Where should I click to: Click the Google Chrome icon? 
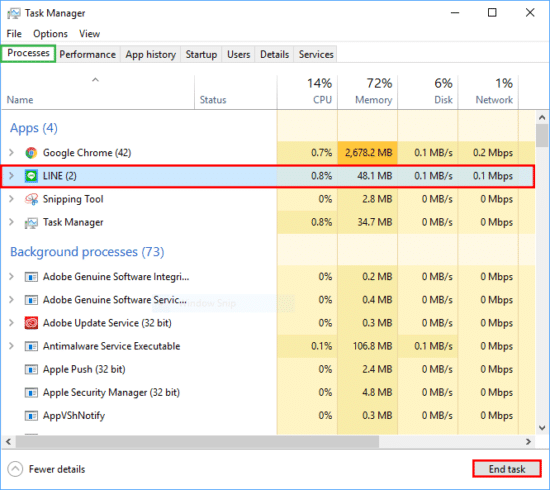tap(31, 153)
